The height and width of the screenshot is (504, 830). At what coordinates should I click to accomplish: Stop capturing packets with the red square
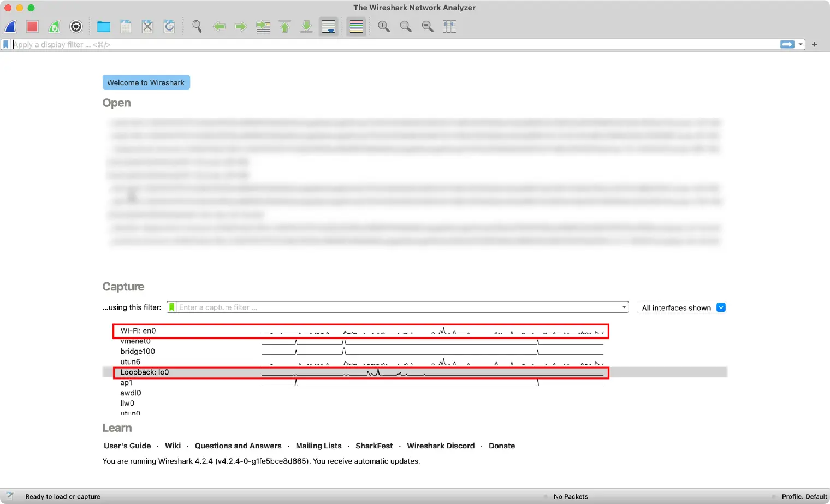(x=32, y=26)
